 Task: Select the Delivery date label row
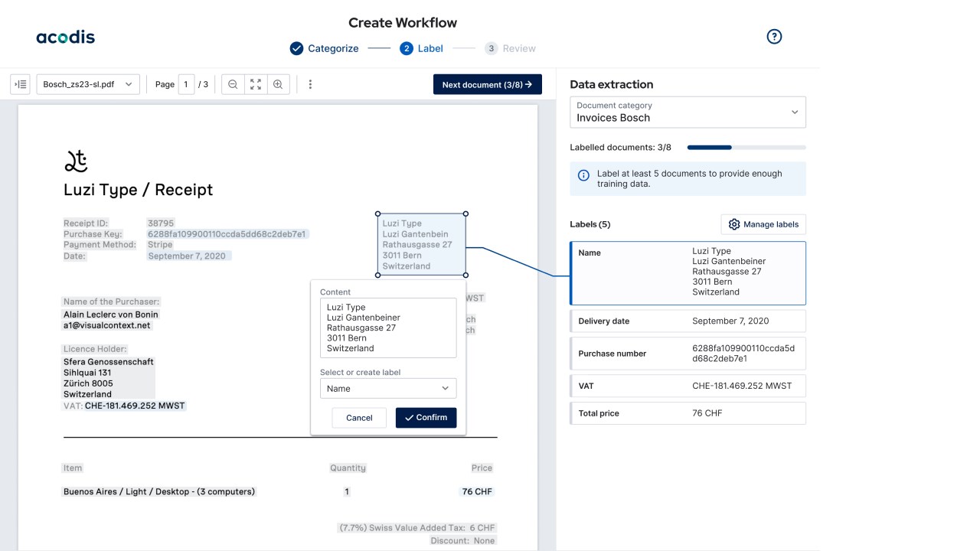[688, 321]
